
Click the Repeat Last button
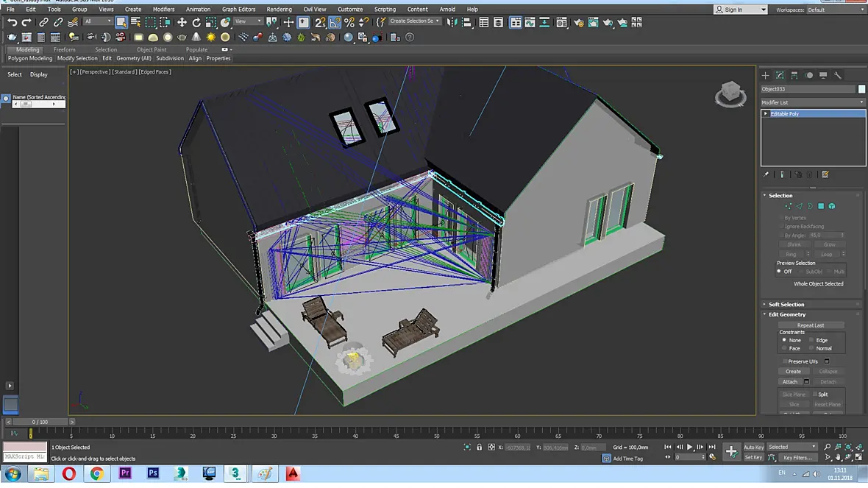click(x=811, y=325)
